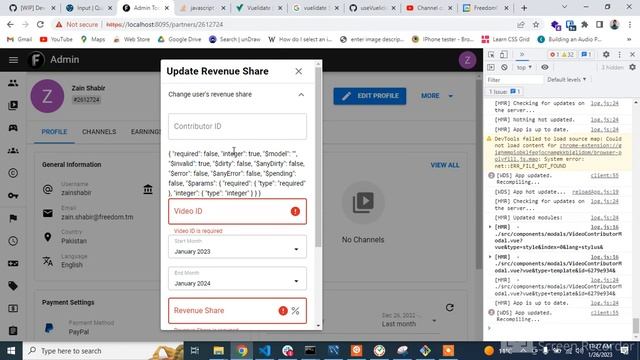Image resolution: width=640 pixels, height=360 pixels.
Task: Click the DevTools inspect element icon
Action: [491, 54]
